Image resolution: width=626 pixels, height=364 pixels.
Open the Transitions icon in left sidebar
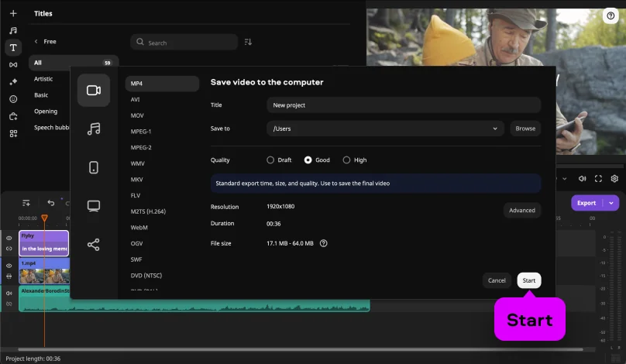13,64
